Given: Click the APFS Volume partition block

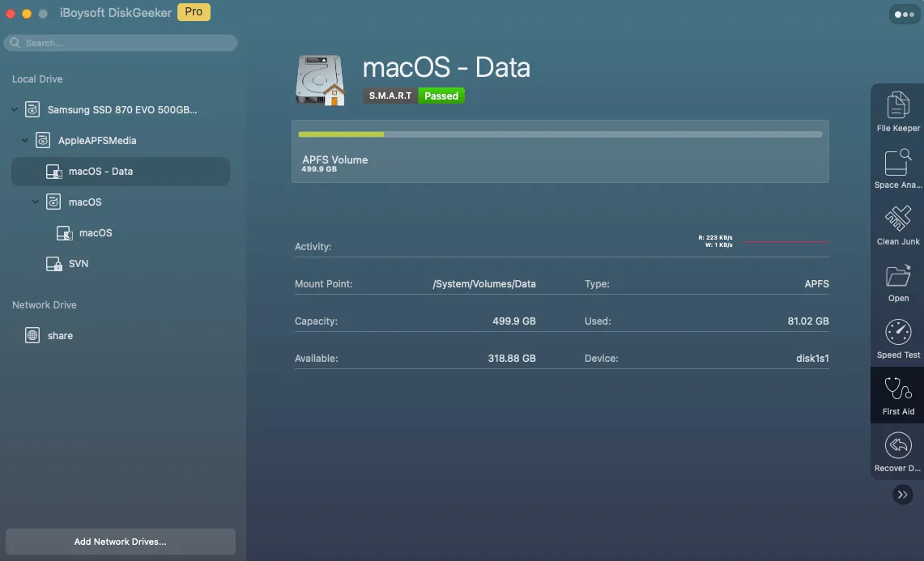Looking at the screenshot, I should pos(560,151).
